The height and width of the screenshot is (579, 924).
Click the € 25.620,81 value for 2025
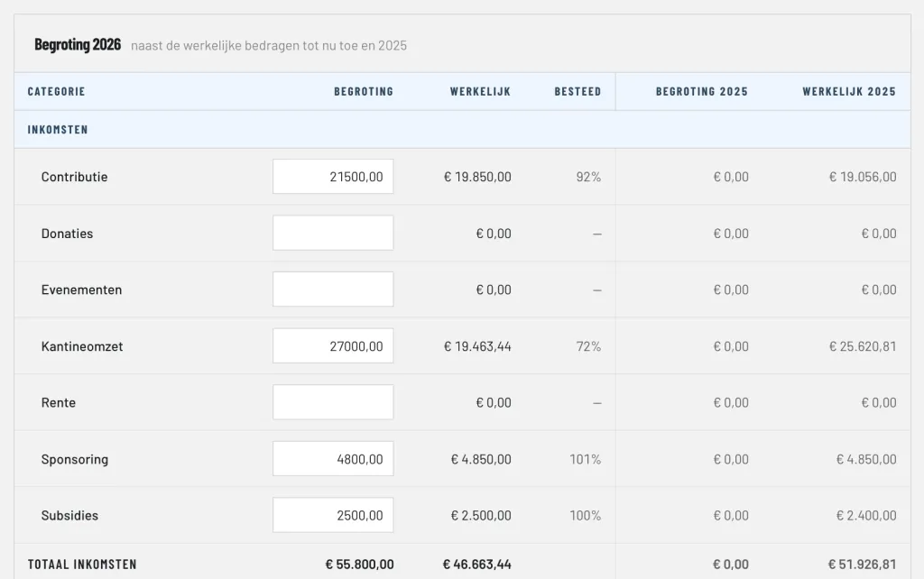coord(863,346)
